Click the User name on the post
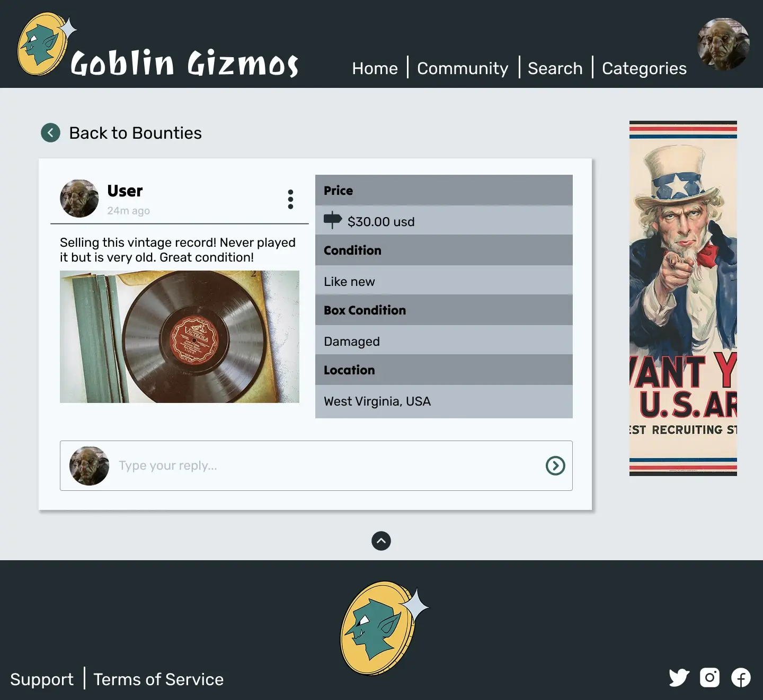This screenshot has width=763, height=700. coord(125,191)
